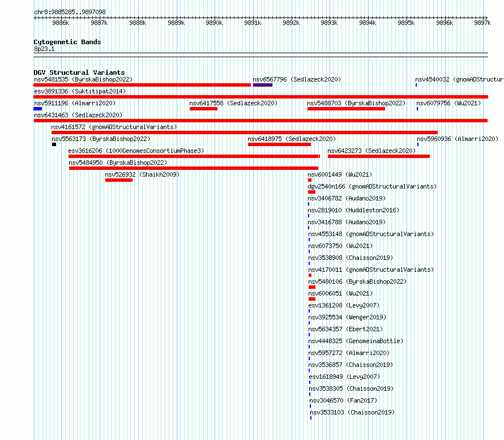Click nsv3406782 (Audano2019) label
This screenshot has height=440, width=504.
(347, 198)
